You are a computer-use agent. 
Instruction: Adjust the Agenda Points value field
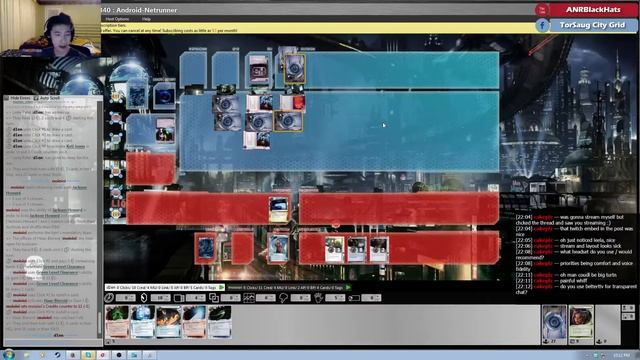[x=266, y=298]
